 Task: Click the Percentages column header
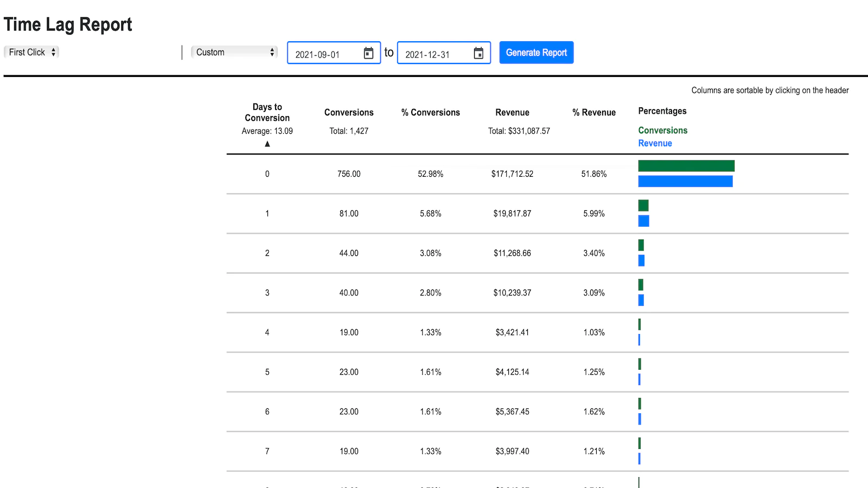click(662, 111)
